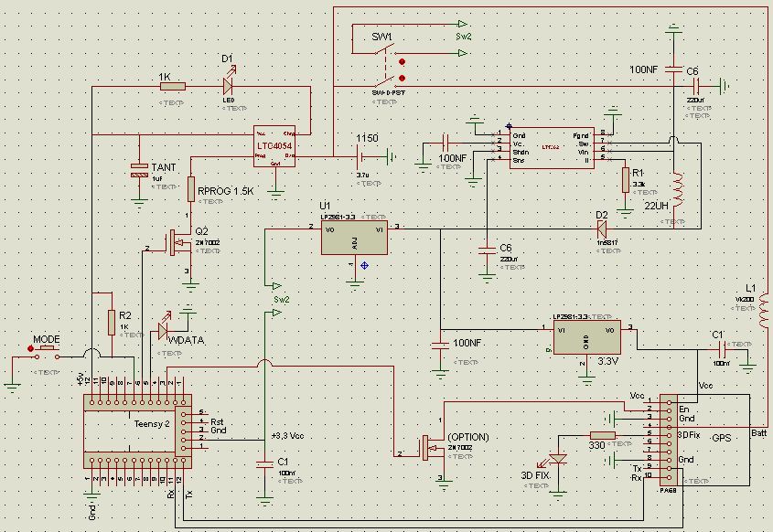
Task: Click the 22UH inductor symbol
Action: pos(678,188)
